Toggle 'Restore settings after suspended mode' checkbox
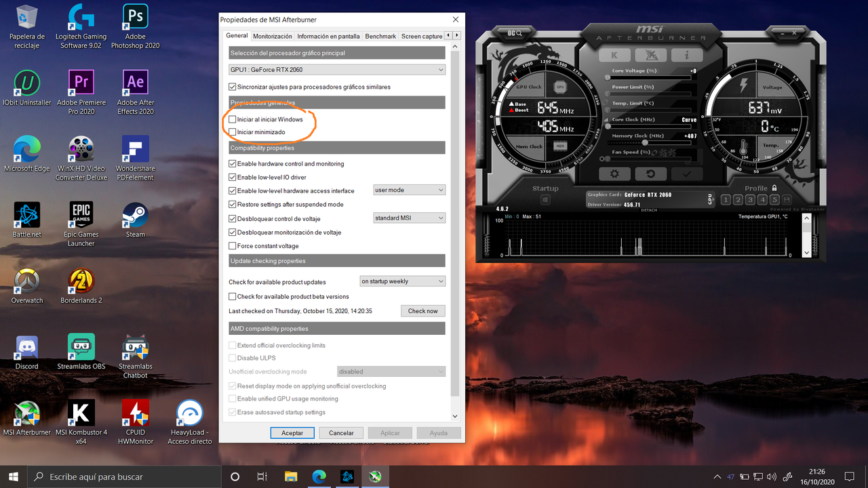The height and width of the screenshot is (488, 868). (233, 205)
